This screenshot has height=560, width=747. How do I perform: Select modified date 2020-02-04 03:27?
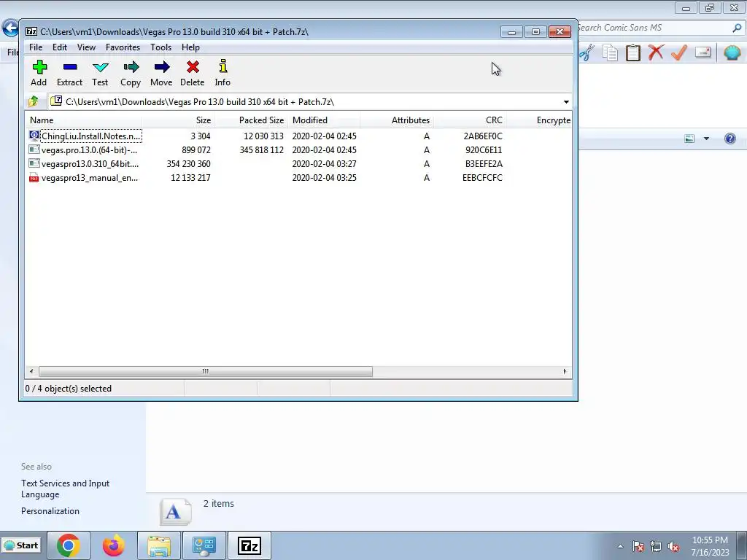coord(324,164)
